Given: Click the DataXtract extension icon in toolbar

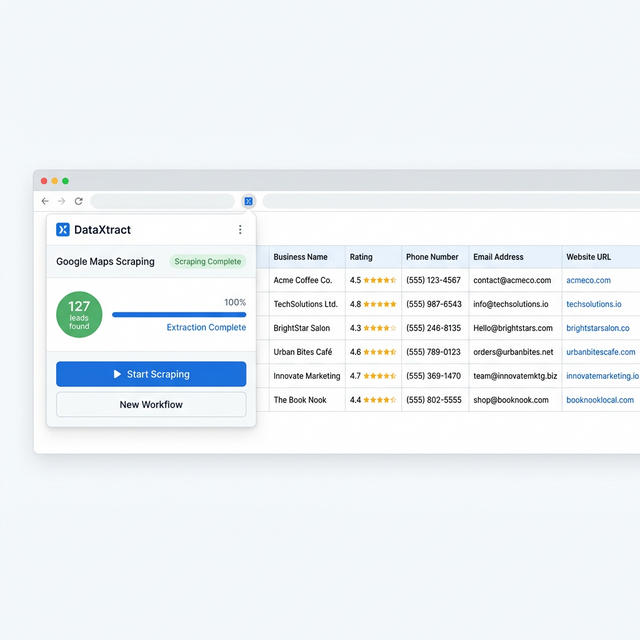Looking at the screenshot, I should (x=248, y=201).
